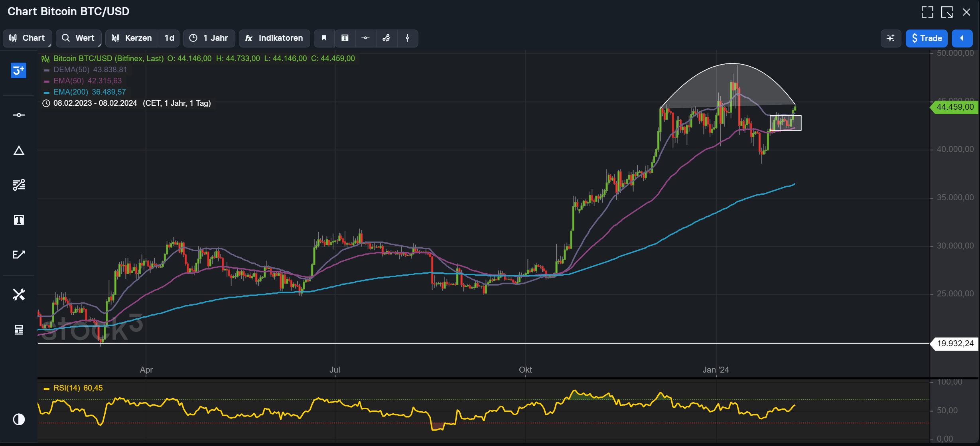
Task: Click the EMA(200) blue legend color marker
Action: coord(46,92)
